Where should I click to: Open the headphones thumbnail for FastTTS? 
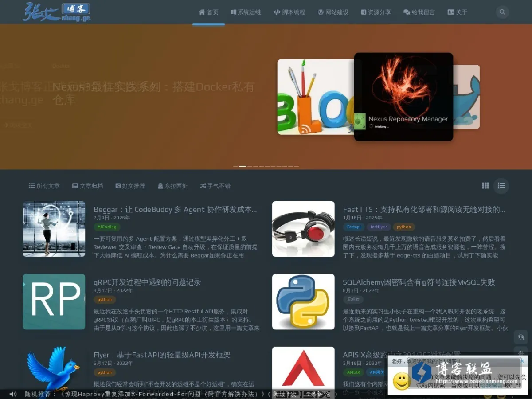(303, 229)
